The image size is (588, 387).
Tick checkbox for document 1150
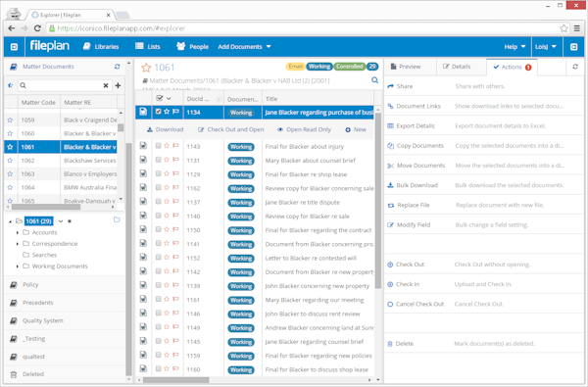point(158,229)
